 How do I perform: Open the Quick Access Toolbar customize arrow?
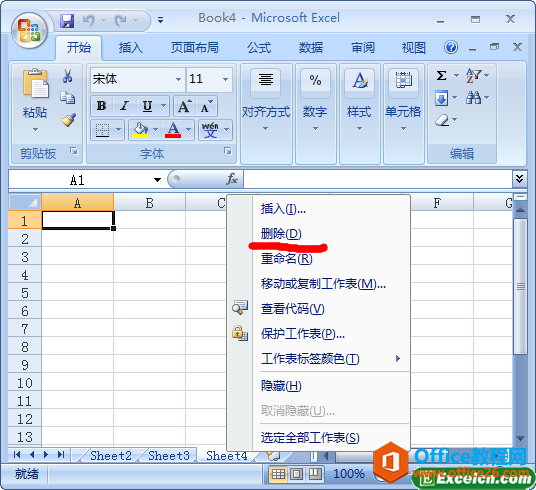(160, 20)
